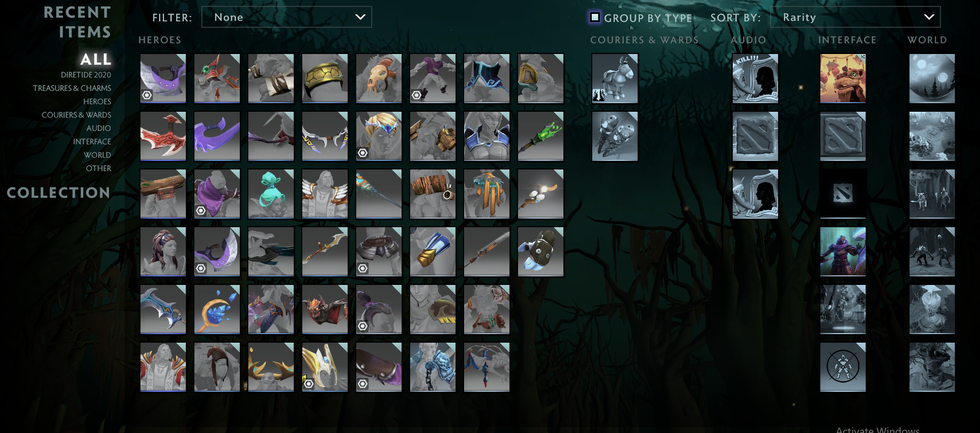Viewport: 980px width, 433px height.
Task: Select the wooden log head item
Action: click(163, 194)
